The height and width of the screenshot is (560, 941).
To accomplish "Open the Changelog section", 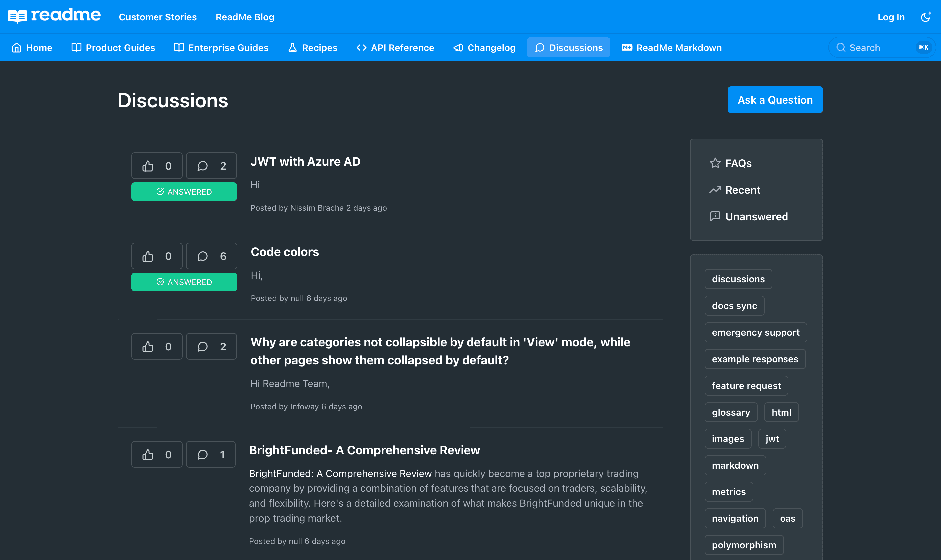I will point(484,48).
